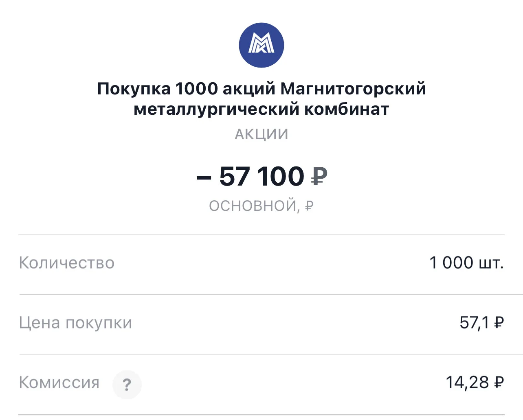
Task: Click the purchase title Магнитогорский металлургический комбинат
Action: (261, 98)
